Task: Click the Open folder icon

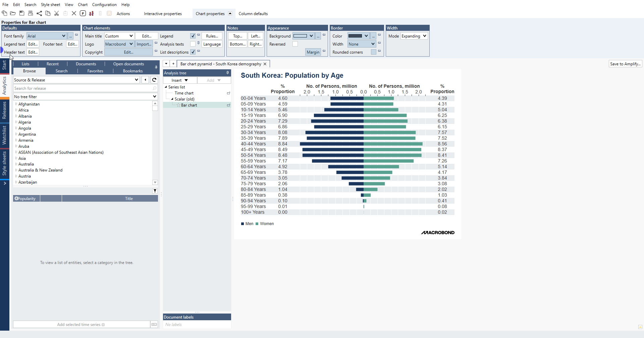Action: pos(13,13)
